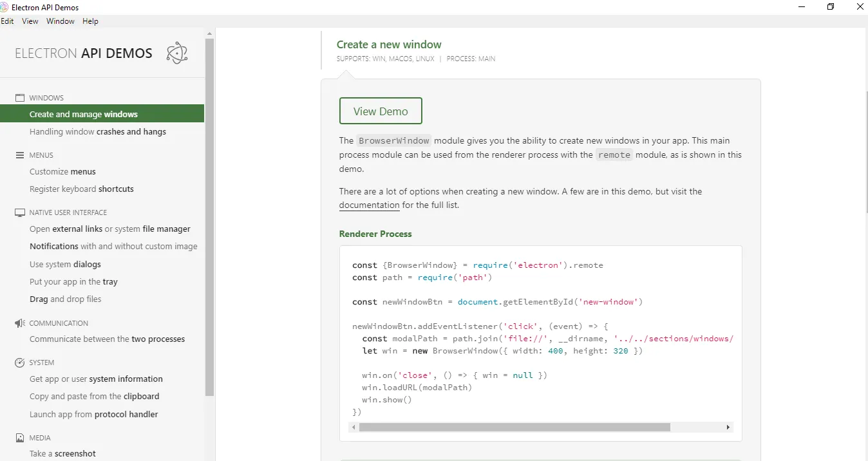868x461 pixels.
Task: Click the const path = require('path') line
Action: [x=422, y=278]
